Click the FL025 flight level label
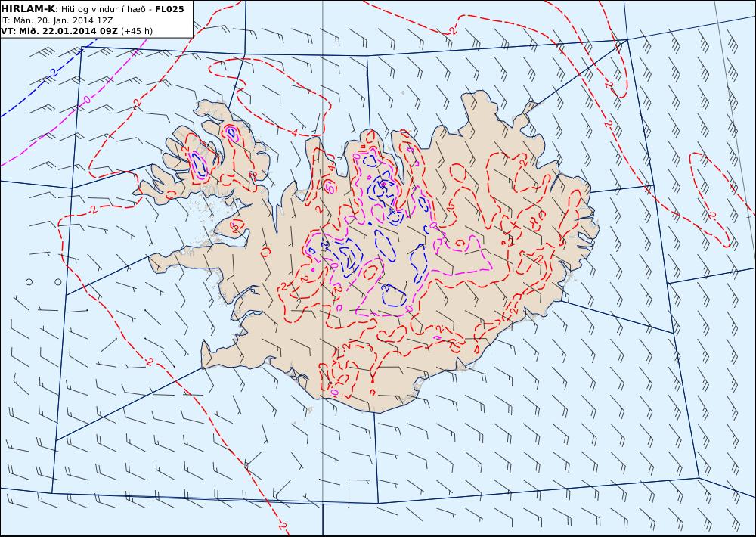The width and height of the screenshot is (756, 537). point(169,9)
